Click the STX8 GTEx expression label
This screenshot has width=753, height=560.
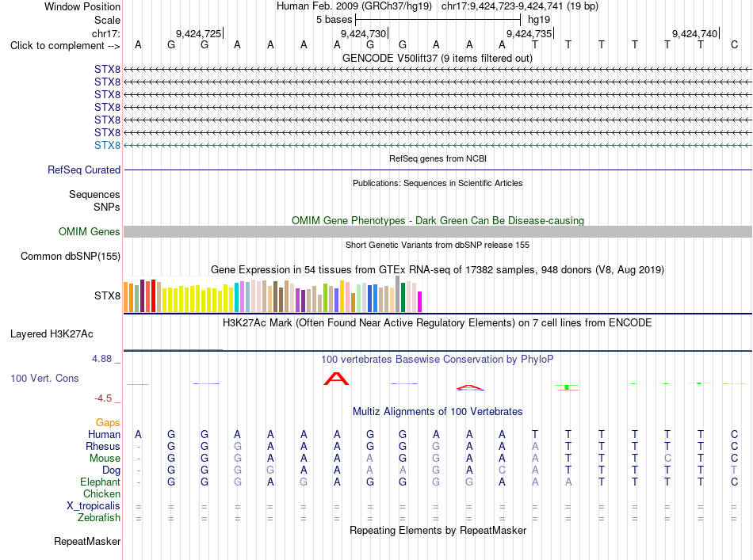coord(108,295)
